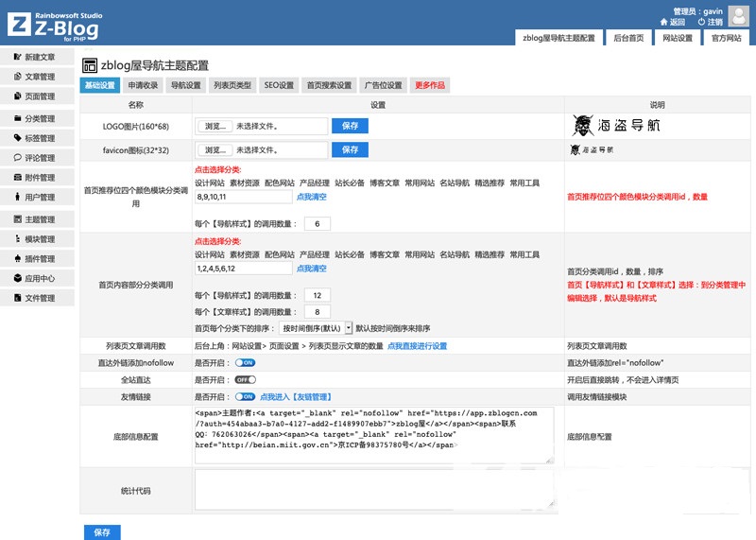Click the 插件管理 plugin icon
756x540 pixels.
[x=17, y=259]
